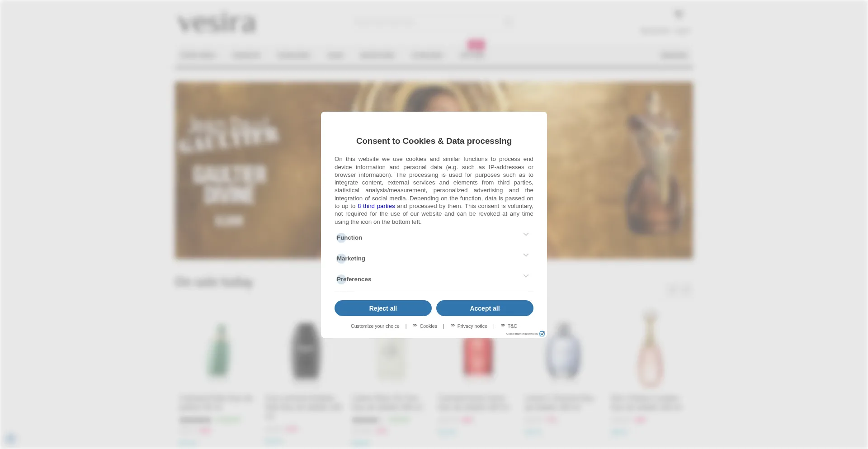Open cookie settings icon in the bottom-left corner

(10, 439)
